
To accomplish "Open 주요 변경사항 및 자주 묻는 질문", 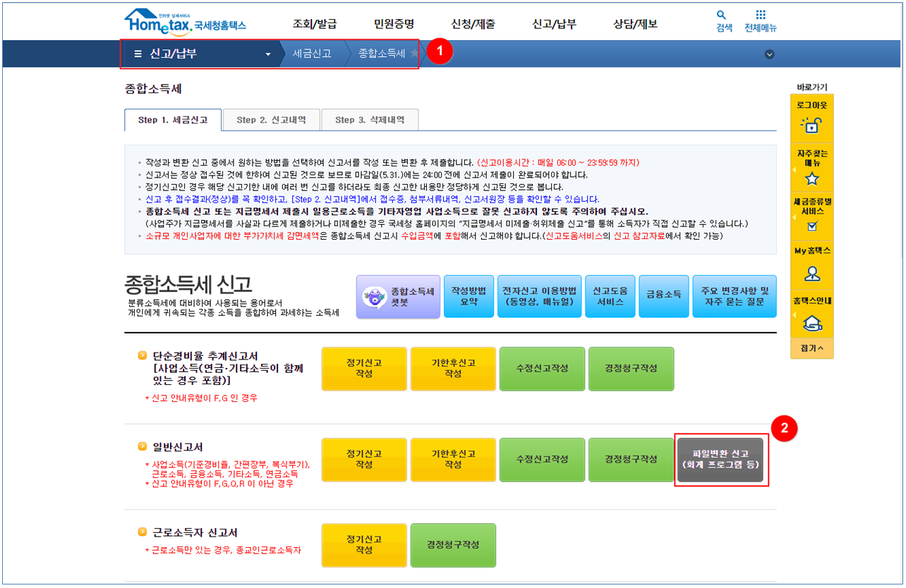I will click(735, 297).
